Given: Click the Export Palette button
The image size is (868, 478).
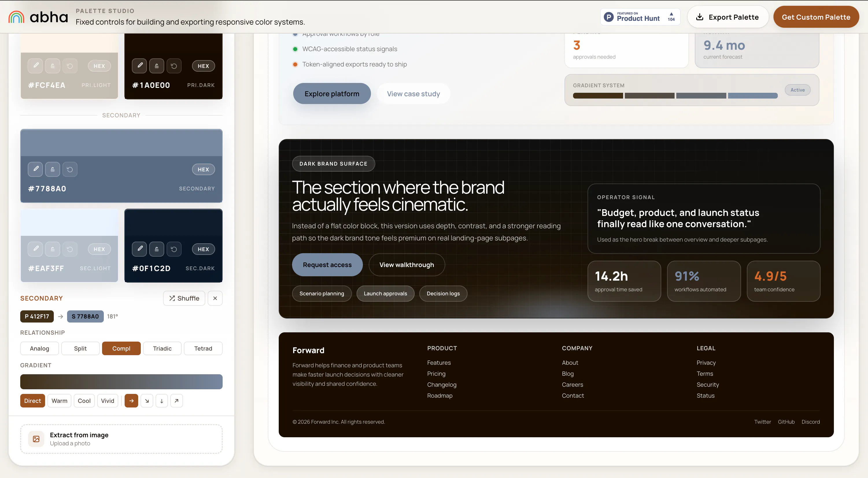Looking at the screenshot, I should (728, 17).
